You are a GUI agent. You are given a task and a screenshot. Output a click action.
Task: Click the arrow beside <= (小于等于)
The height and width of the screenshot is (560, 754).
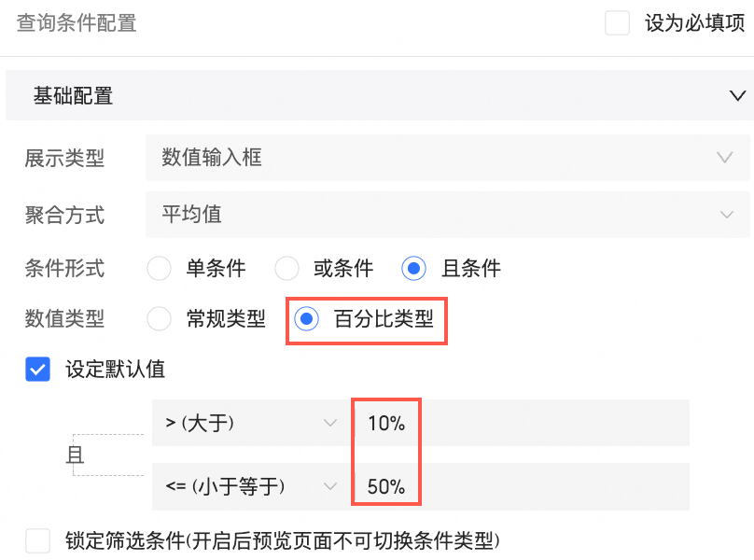tap(329, 486)
